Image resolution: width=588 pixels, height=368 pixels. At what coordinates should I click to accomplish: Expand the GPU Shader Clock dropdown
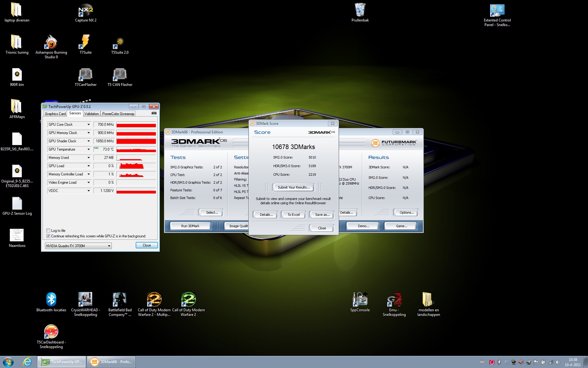[89, 141]
